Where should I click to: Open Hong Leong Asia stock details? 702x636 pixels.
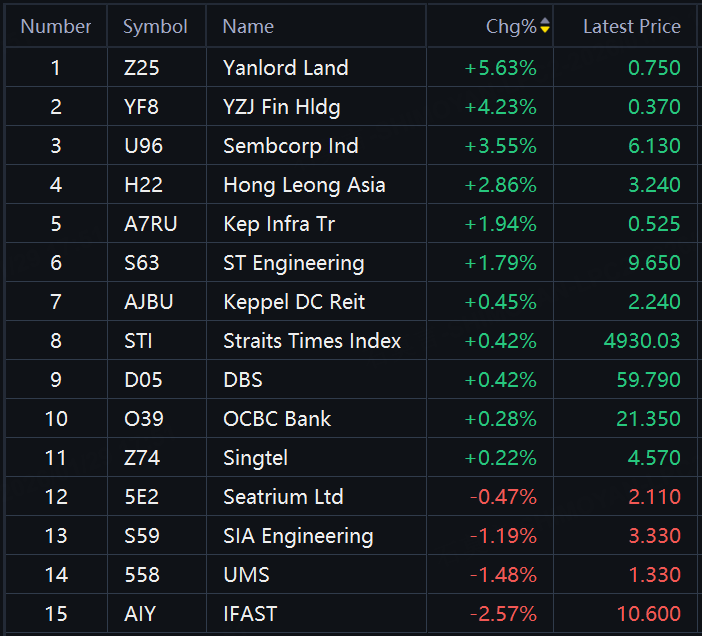(304, 185)
